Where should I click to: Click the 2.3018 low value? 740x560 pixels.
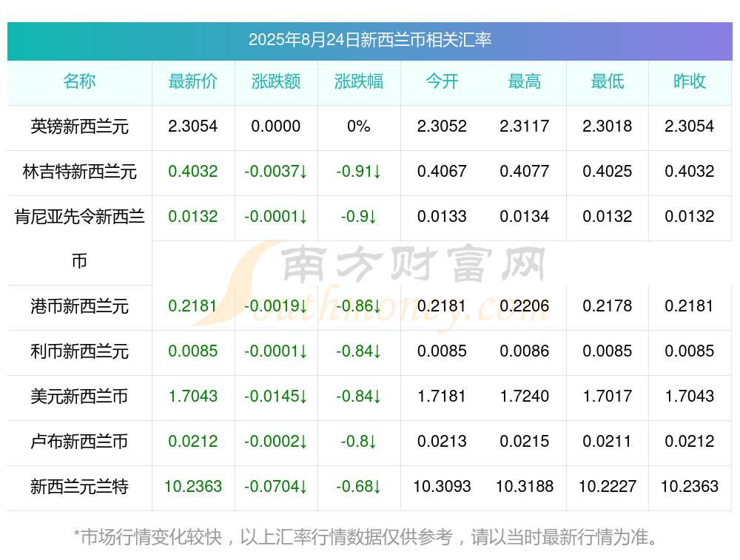point(608,126)
